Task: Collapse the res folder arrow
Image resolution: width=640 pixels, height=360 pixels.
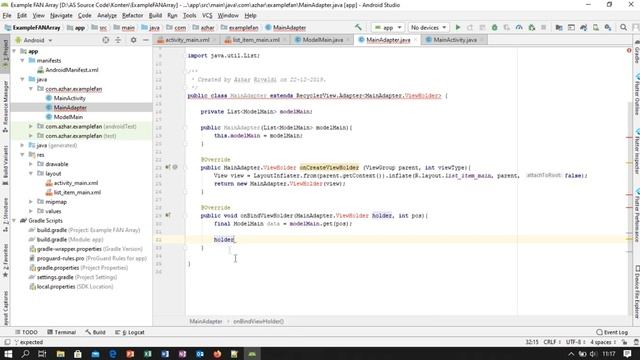Action: 22,155
